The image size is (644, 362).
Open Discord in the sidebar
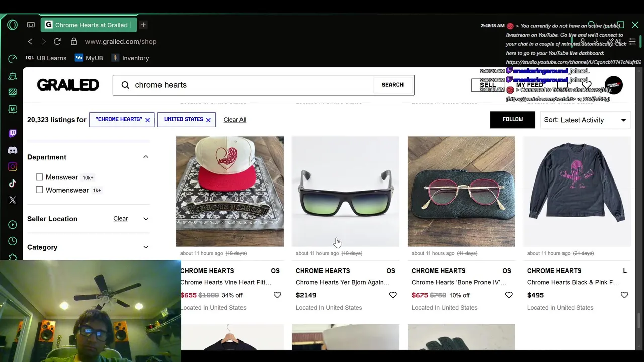coord(13,150)
